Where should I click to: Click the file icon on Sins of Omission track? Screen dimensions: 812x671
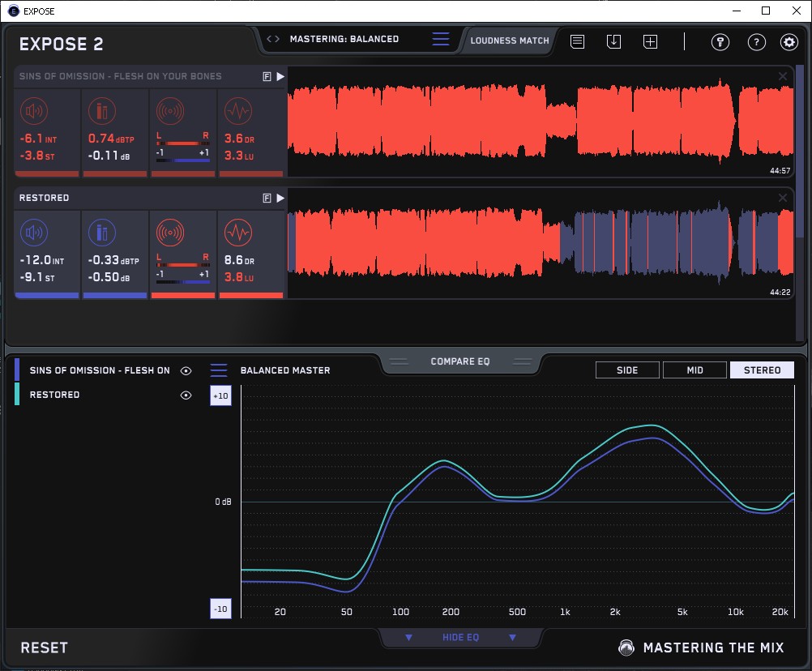coord(267,77)
